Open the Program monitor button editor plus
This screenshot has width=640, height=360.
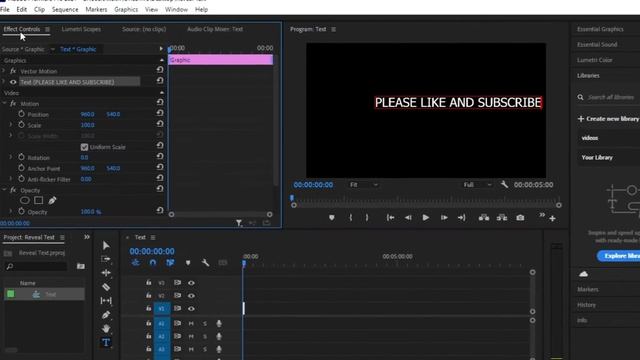click(x=552, y=219)
